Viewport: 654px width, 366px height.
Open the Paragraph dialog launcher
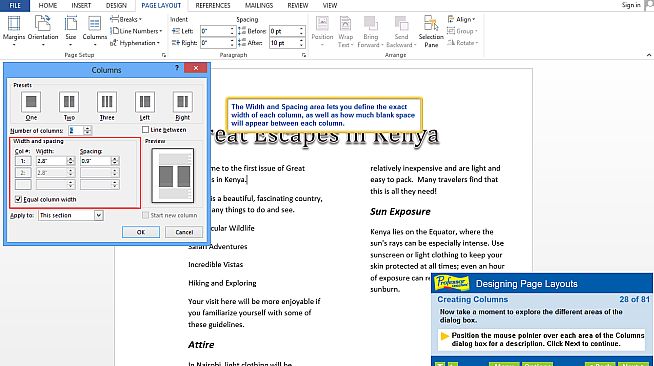point(304,55)
